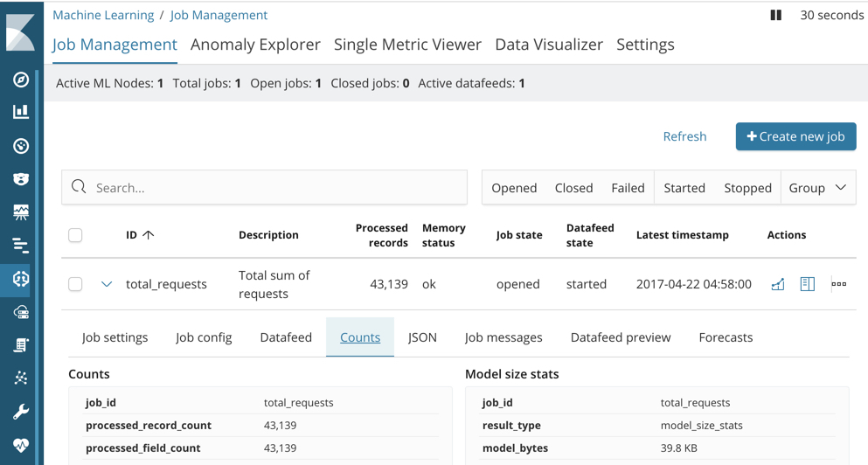
Task: Open Discover from the compass sidebar icon
Action: [x=21, y=80]
